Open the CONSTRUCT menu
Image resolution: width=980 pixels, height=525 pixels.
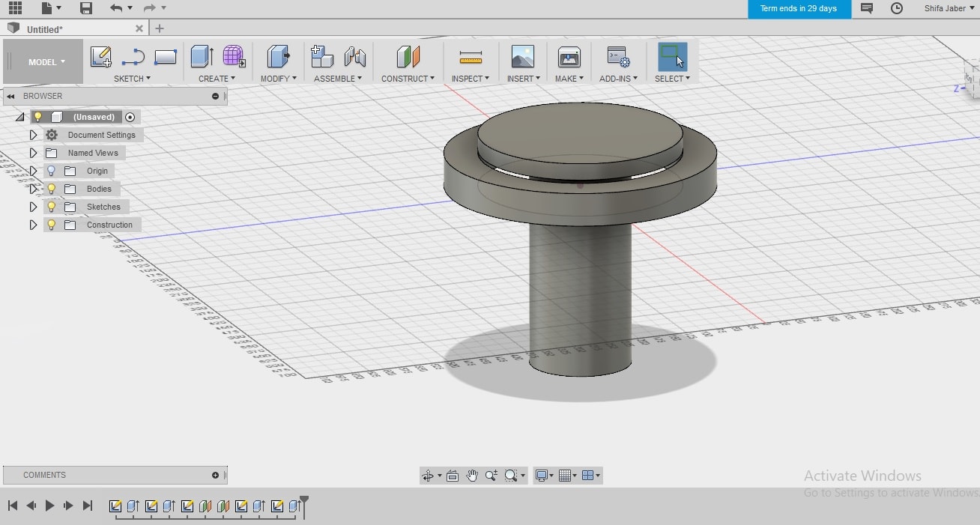[x=408, y=79]
